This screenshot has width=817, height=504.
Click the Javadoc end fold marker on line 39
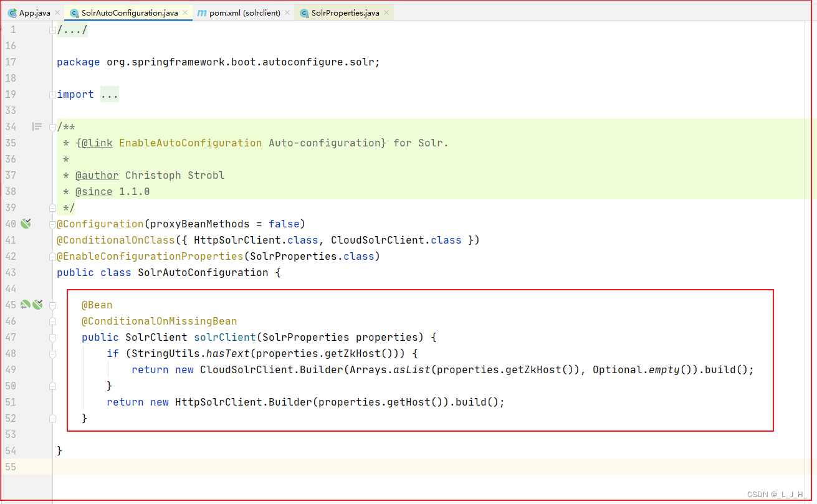(52, 207)
